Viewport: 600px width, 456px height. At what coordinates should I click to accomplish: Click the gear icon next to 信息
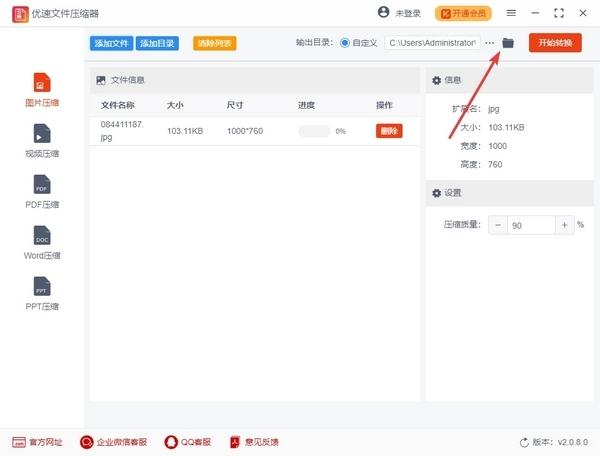coord(437,80)
